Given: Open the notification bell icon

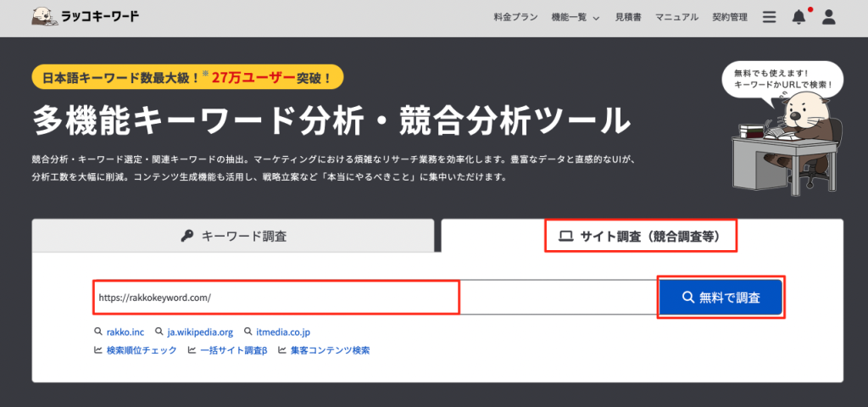Looking at the screenshot, I should tap(798, 17).
